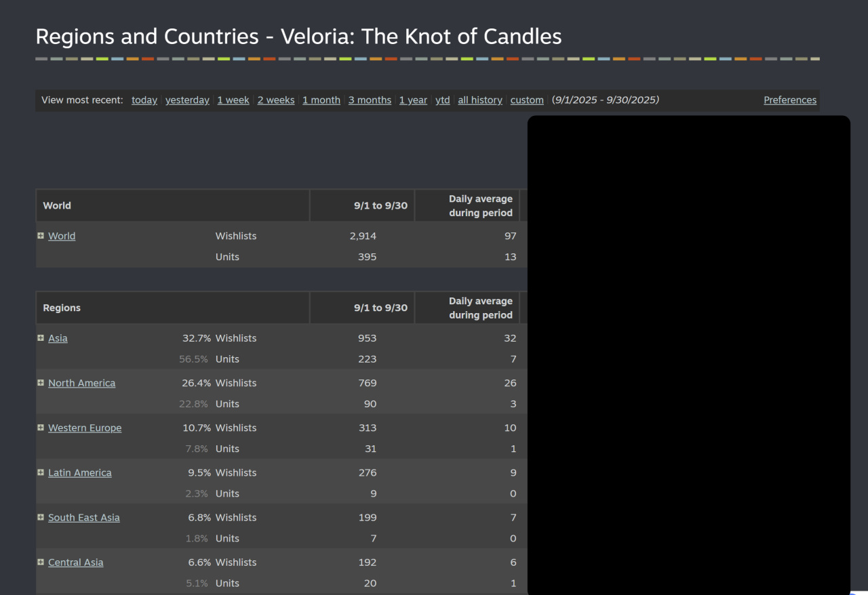This screenshot has height=595, width=868.
Task: Open the World link
Action: [x=62, y=236]
